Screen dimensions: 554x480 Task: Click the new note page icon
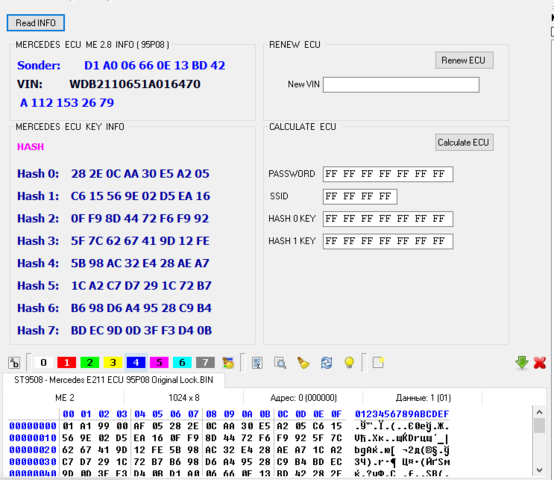[378, 363]
